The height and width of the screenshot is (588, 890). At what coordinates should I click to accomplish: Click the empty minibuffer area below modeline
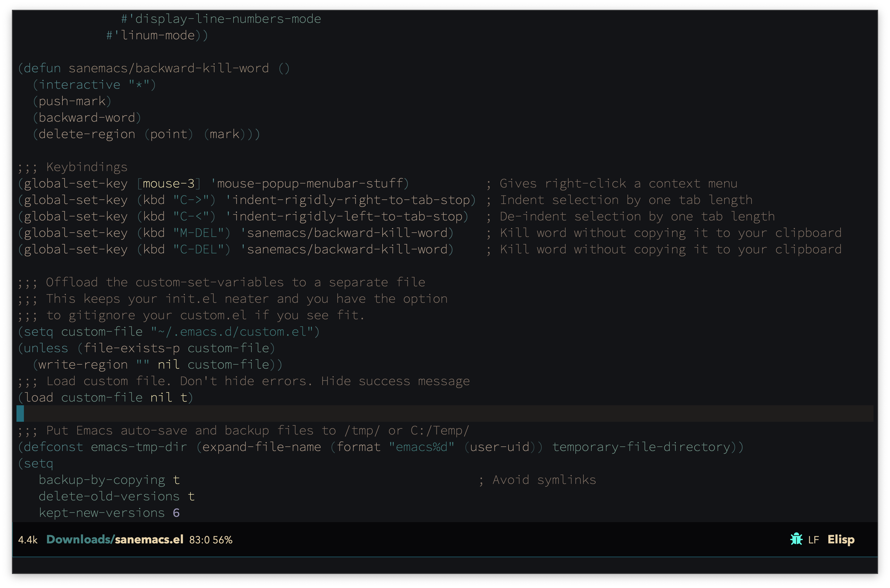445,565
